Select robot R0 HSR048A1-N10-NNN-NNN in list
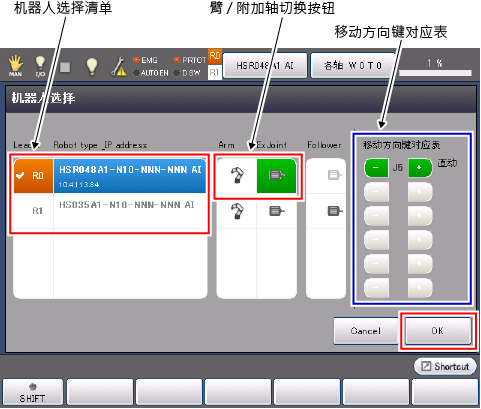481x409 pixels. point(110,176)
